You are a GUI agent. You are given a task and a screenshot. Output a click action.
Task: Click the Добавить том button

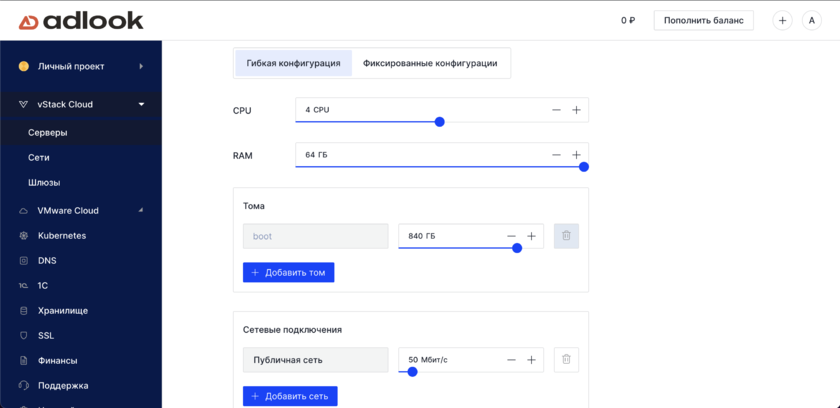coord(288,272)
